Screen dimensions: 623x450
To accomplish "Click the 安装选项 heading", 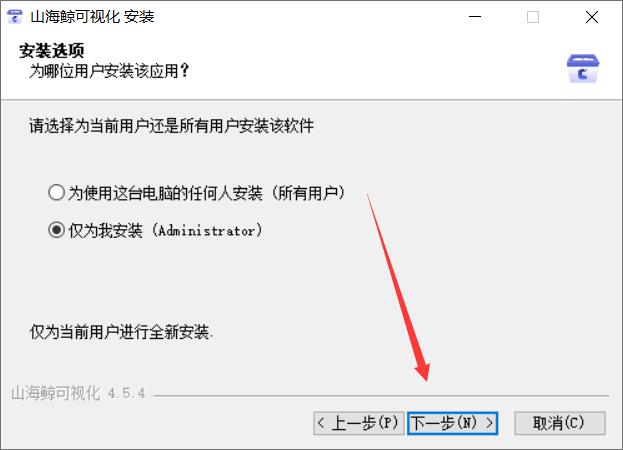I will pyautogui.click(x=52, y=51).
